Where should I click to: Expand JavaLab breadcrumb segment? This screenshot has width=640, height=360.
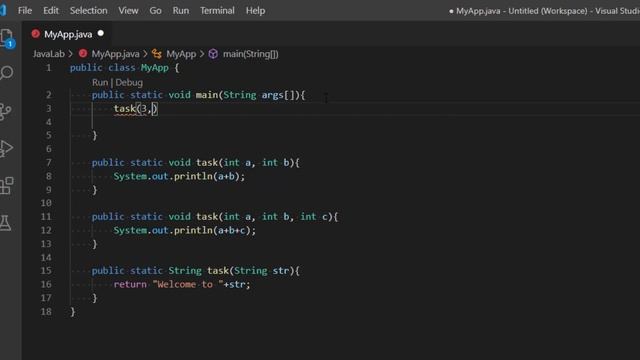[49, 54]
